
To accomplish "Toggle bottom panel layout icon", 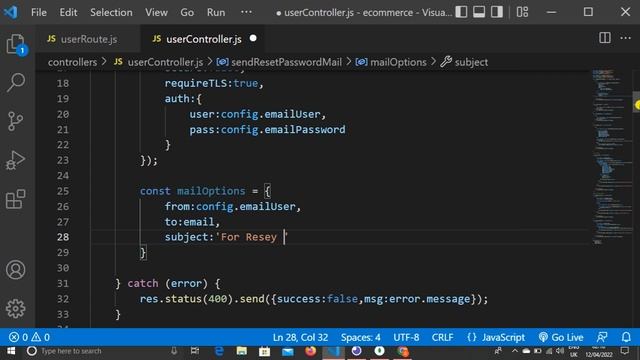I will pos(479,12).
